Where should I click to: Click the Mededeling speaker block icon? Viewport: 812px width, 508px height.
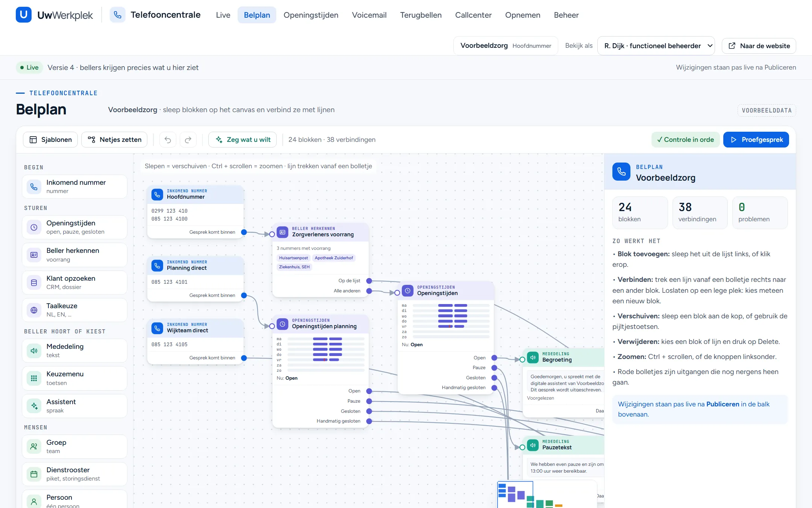click(34, 351)
